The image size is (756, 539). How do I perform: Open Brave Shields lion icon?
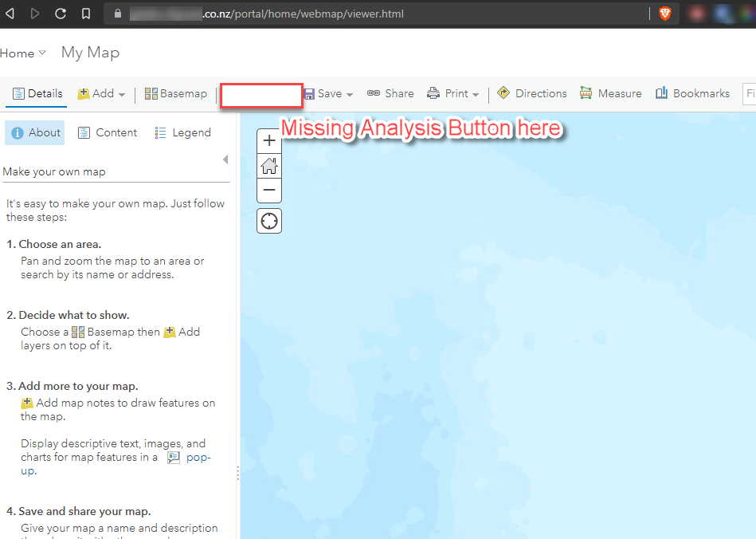(665, 14)
